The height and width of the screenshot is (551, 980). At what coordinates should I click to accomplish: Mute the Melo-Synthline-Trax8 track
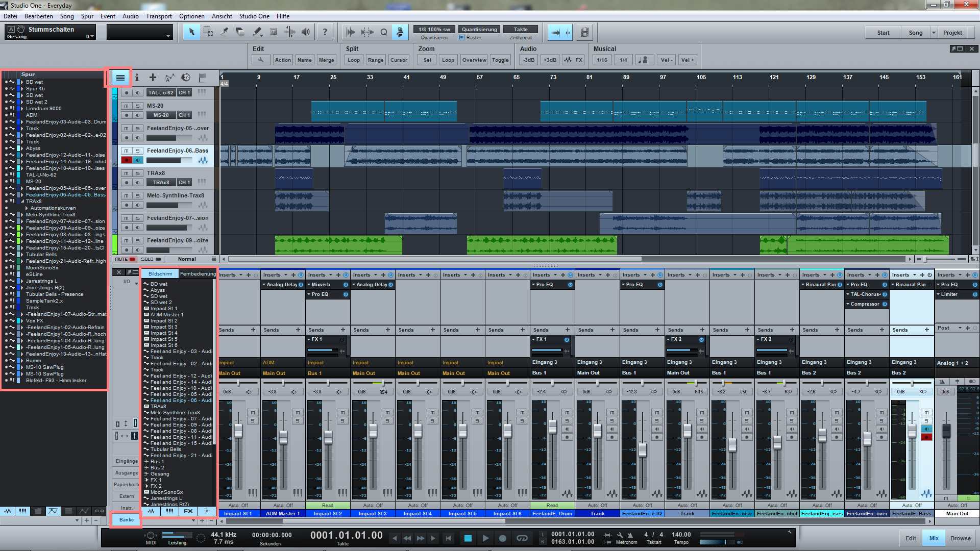coord(126,196)
